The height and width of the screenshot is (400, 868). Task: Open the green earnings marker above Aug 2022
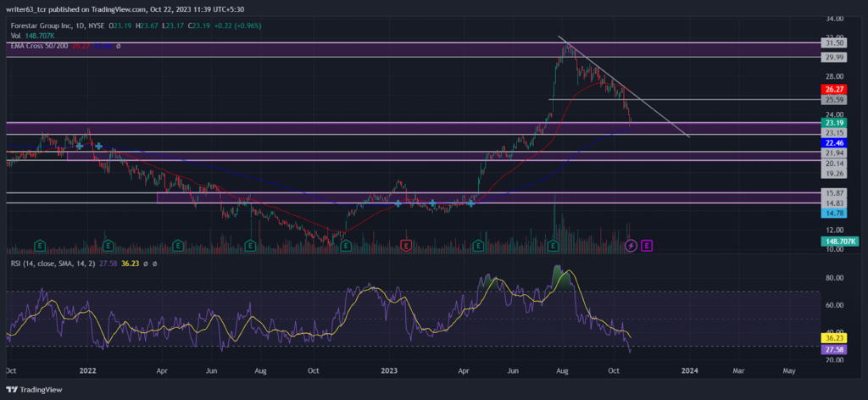point(250,244)
